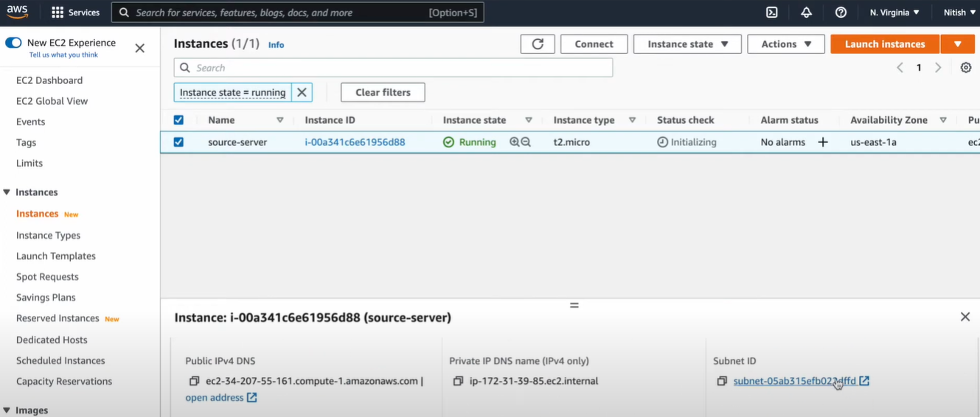
Task: Open Limits in the sidebar
Action: coord(29,163)
